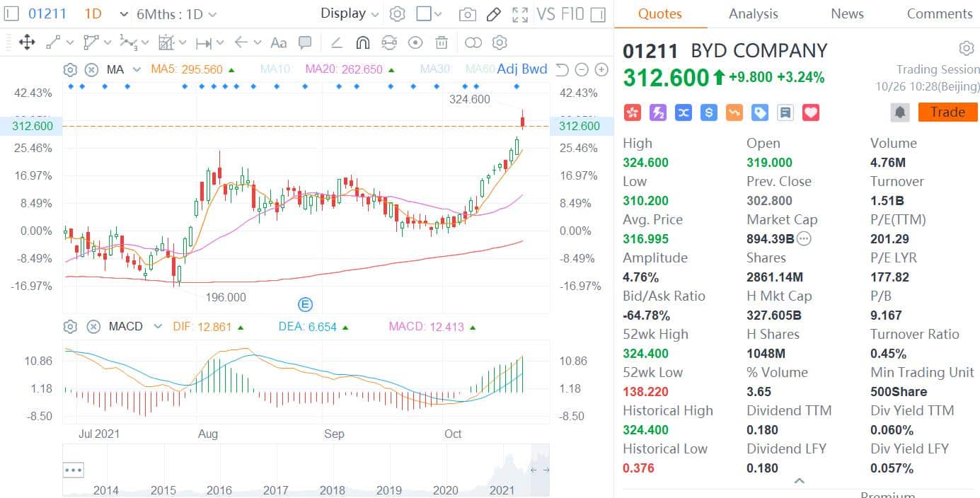Select the comment bubble annotation tool
The image size is (980, 498).
305,42
